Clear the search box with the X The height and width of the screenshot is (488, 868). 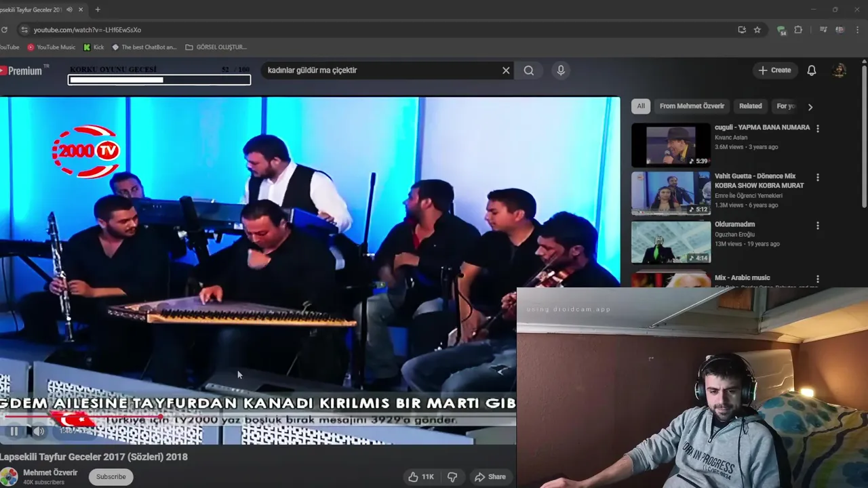pos(506,70)
